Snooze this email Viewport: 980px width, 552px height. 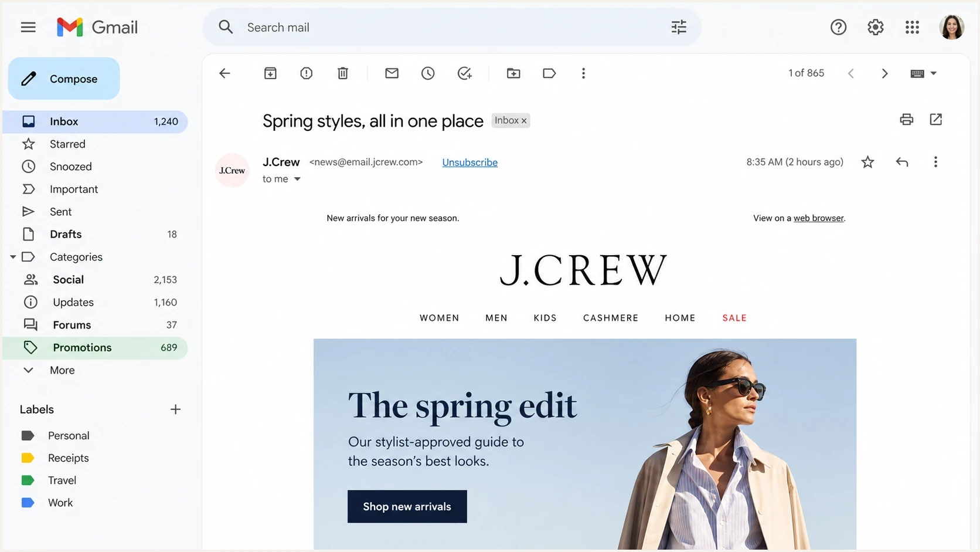pos(428,73)
